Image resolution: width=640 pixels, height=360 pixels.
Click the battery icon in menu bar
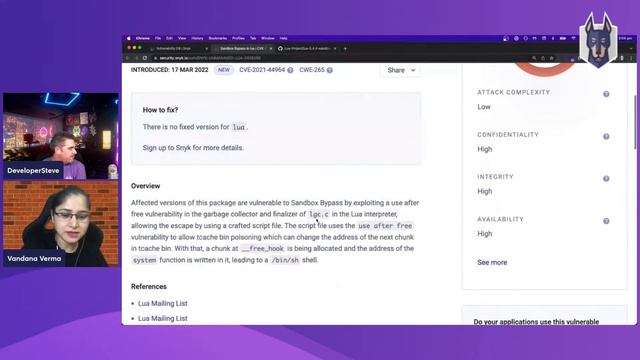[x=563, y=38]
